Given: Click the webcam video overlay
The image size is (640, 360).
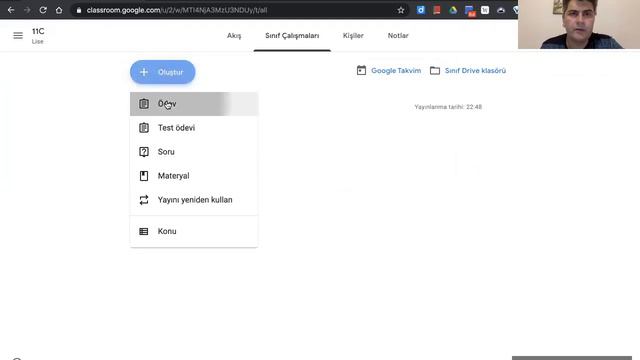Looking at the screenshot, I should (579, 24).
